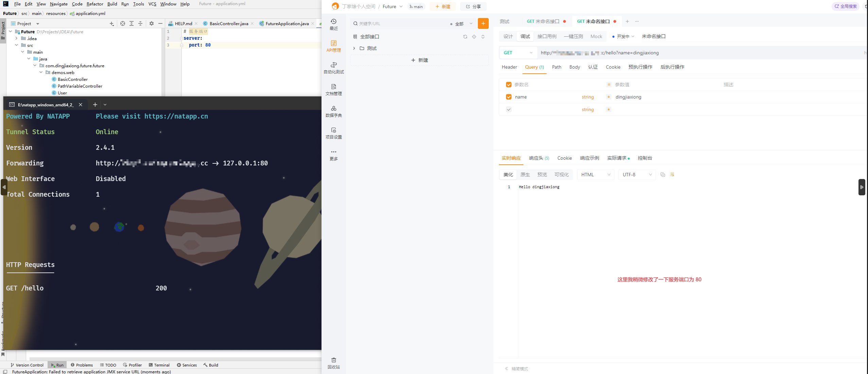This screenshot has width=868, height=374.
Task: Open 自动化测试 in Apifox sidebar
Action: coord(333,68)
